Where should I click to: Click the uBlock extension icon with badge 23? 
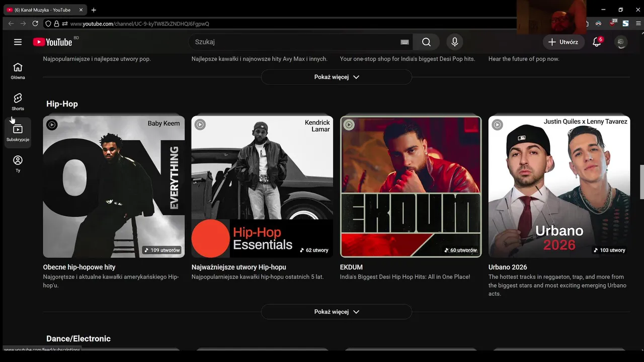612,23
